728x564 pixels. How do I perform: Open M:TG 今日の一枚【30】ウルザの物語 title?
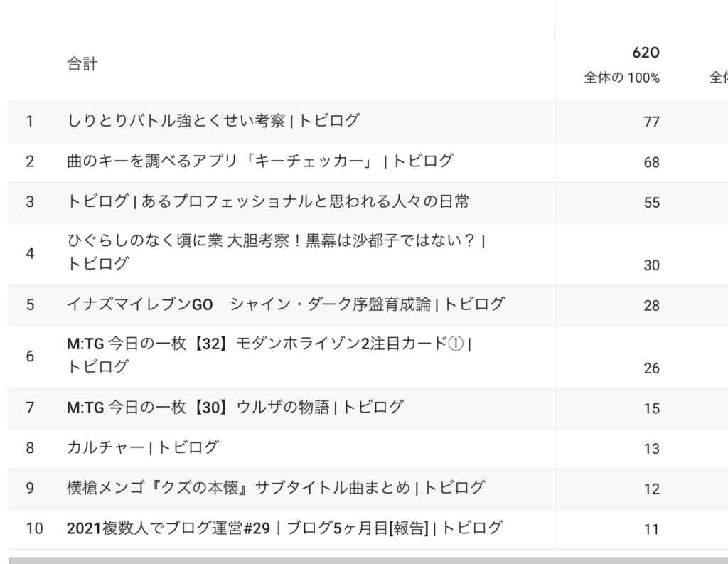[x=235, y=408]
